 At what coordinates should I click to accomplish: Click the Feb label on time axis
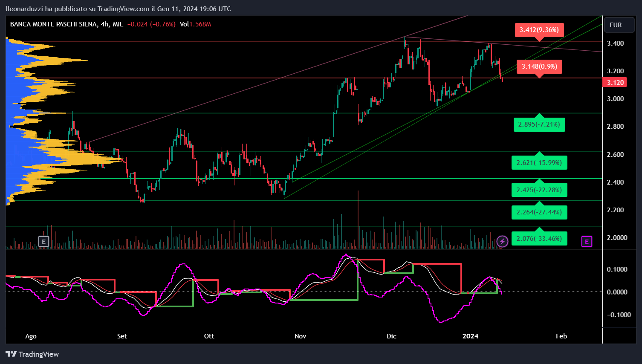click(561, 336)
